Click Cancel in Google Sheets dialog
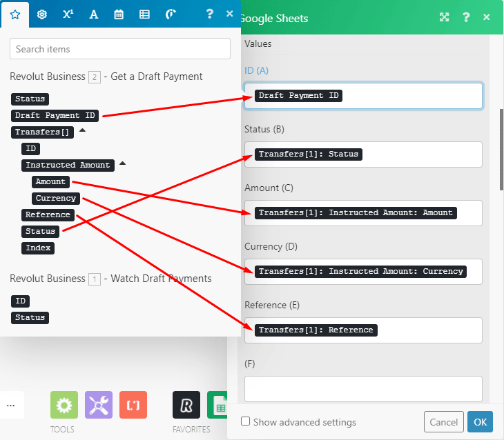Image resolution: width=504 pixels, height=440 pixels. (x=443, y=422)
